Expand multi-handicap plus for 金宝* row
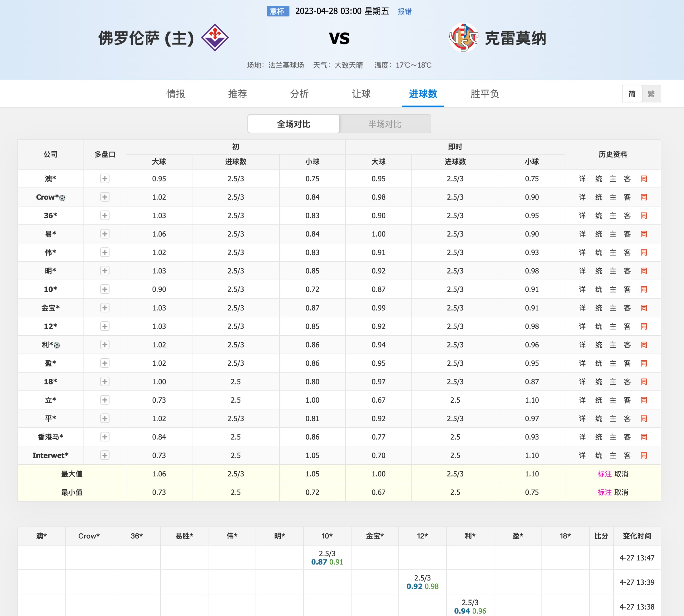 pyautogui.click(x=105, y=308)
